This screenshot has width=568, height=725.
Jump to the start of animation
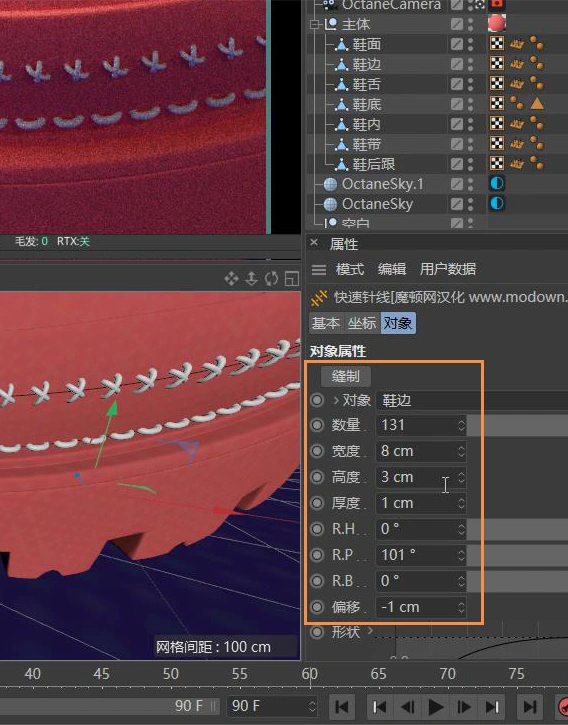point(342,707)
